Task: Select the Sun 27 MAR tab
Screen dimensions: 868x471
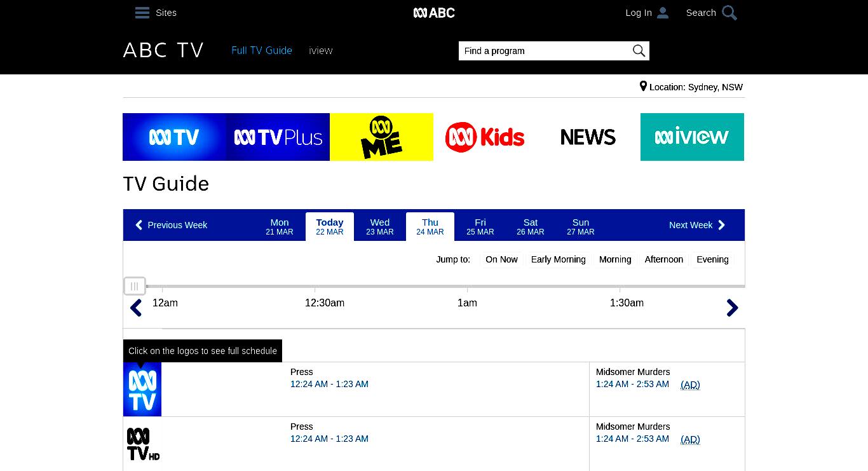Action: pyautogui.click(x=581, y=226)
